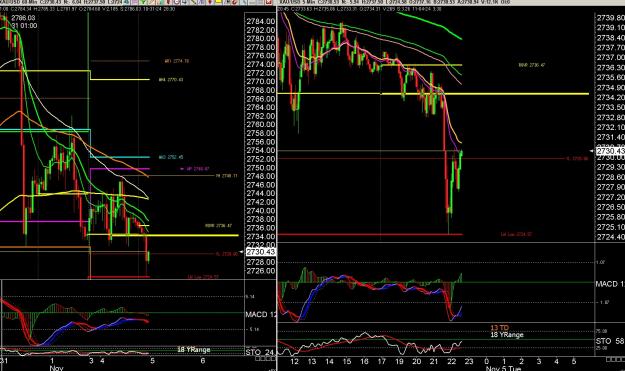Click the 2740.00 label on left price axis

tap(261, 210)
